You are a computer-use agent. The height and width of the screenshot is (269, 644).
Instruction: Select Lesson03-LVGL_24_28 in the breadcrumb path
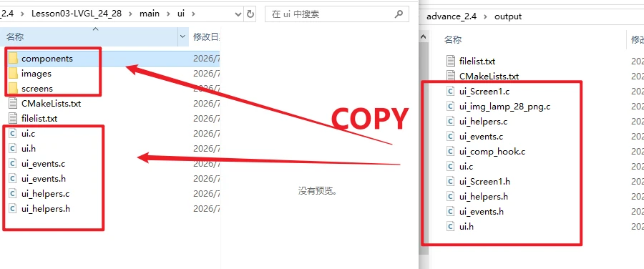[x=77, y=14]
